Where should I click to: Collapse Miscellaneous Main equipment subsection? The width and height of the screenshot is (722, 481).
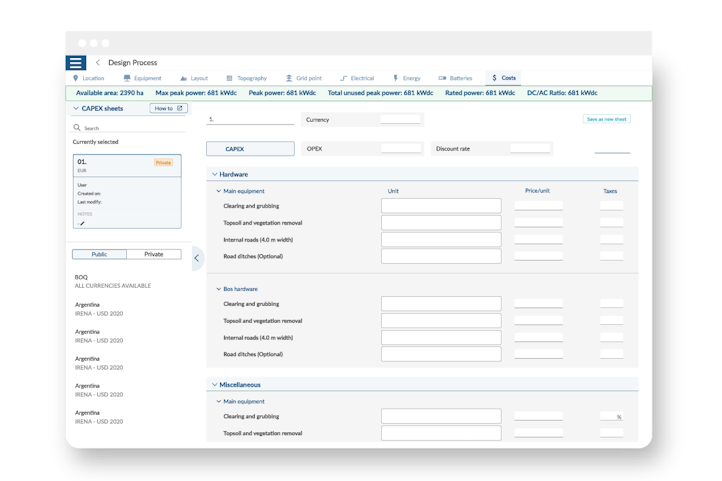click(x=219, y=401)
